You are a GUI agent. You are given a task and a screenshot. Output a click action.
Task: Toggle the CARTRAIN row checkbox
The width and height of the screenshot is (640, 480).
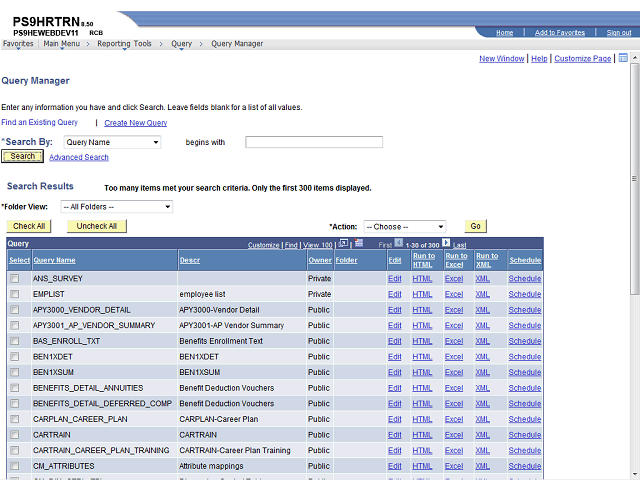click(x=15, y=435)
